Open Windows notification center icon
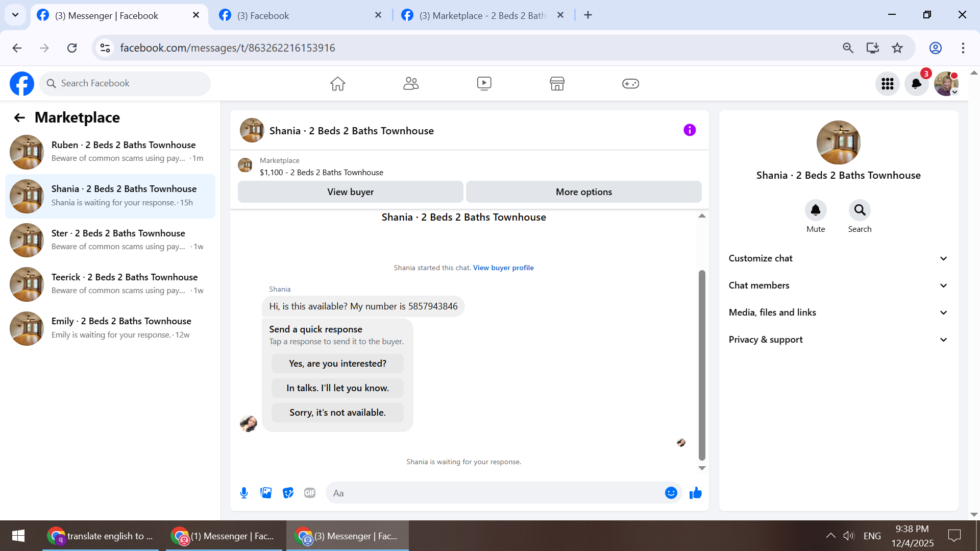The image size is (980, 551). pos(954,536)
